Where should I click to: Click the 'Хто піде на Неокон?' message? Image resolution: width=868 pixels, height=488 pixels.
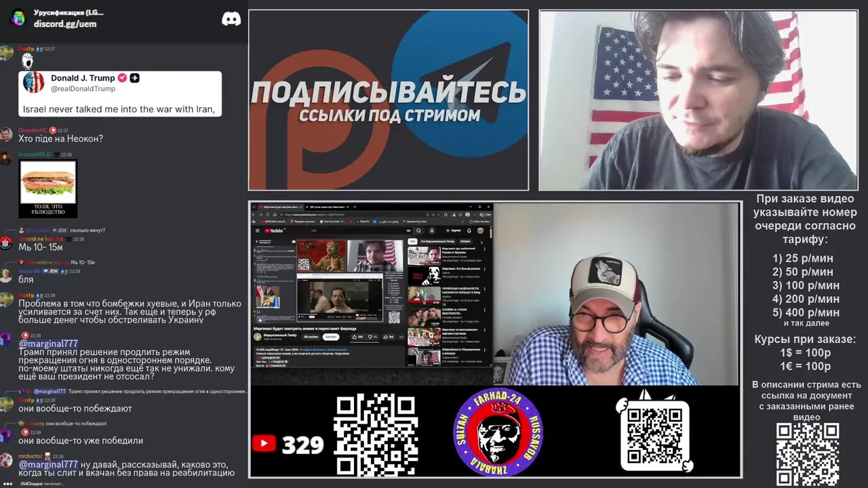coord(60,138)
